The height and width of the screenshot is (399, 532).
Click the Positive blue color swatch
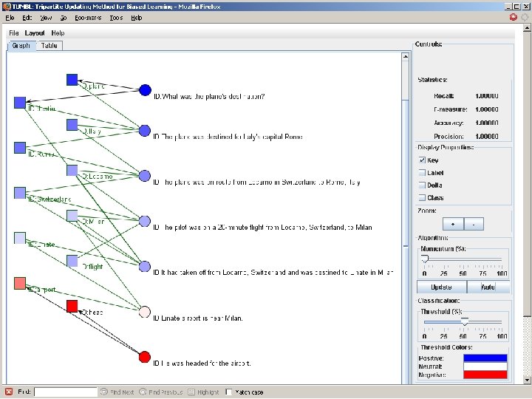pos(485,358)
